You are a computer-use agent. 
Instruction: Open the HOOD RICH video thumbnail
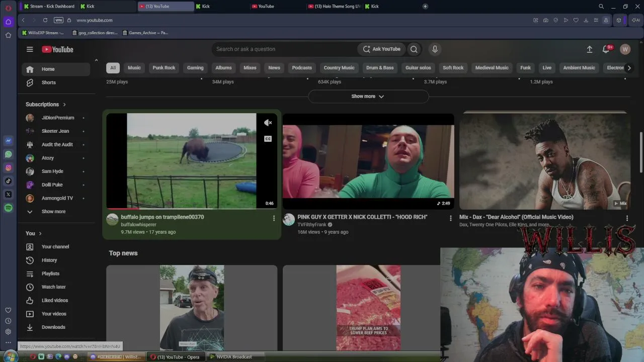[368, 161]
